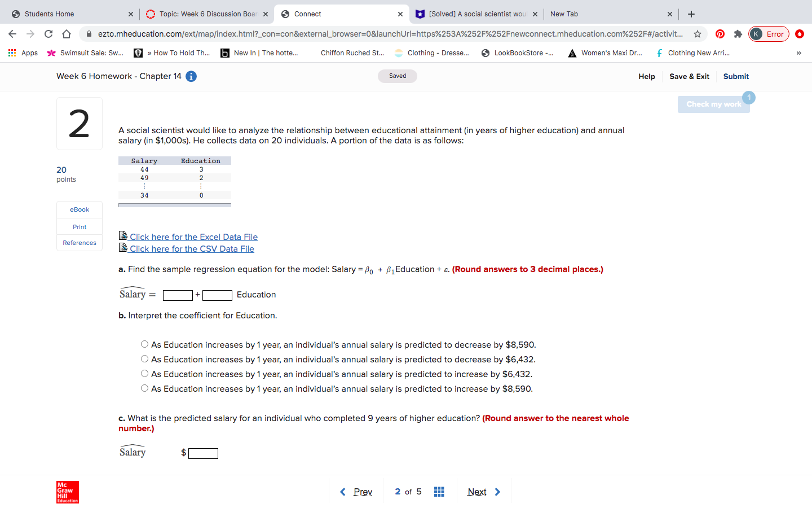This screenshot has height=508, width=812.
Task: Click Save & Exit
Action: pos(689,76)
